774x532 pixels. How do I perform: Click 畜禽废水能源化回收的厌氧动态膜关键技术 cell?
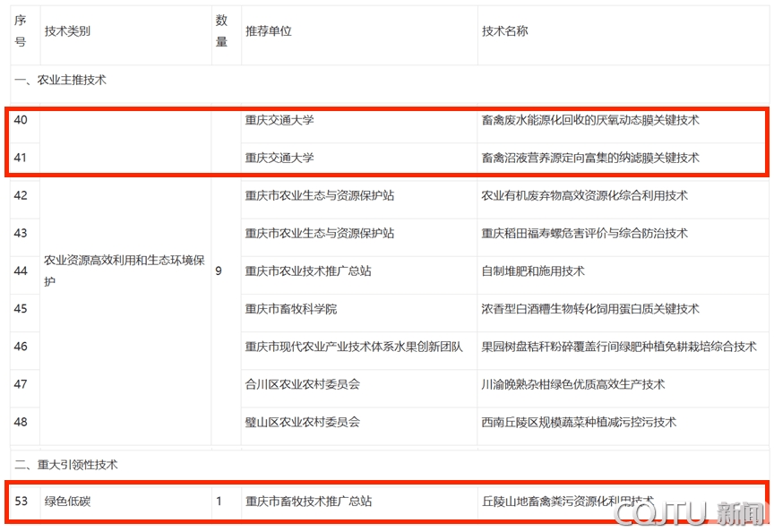point(590,120)
